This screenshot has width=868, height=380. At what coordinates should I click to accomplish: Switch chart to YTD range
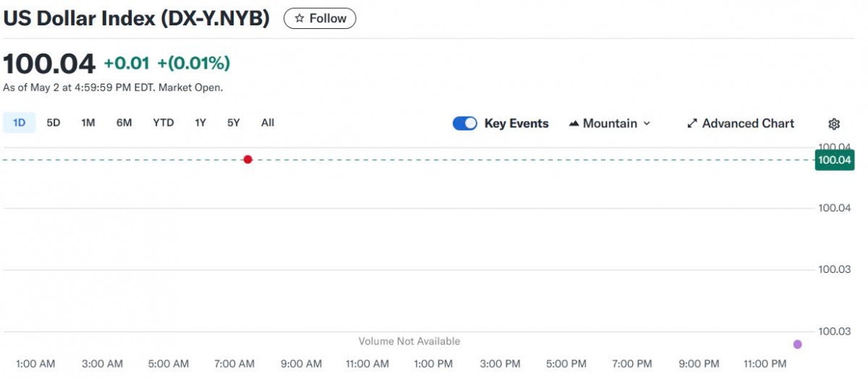click(163, 123)
